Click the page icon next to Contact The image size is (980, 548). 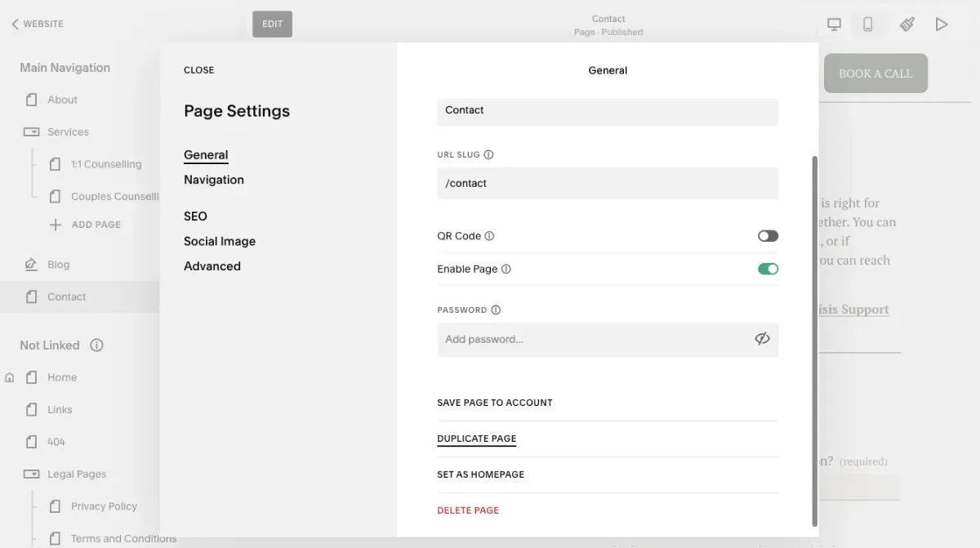(31, 297)
